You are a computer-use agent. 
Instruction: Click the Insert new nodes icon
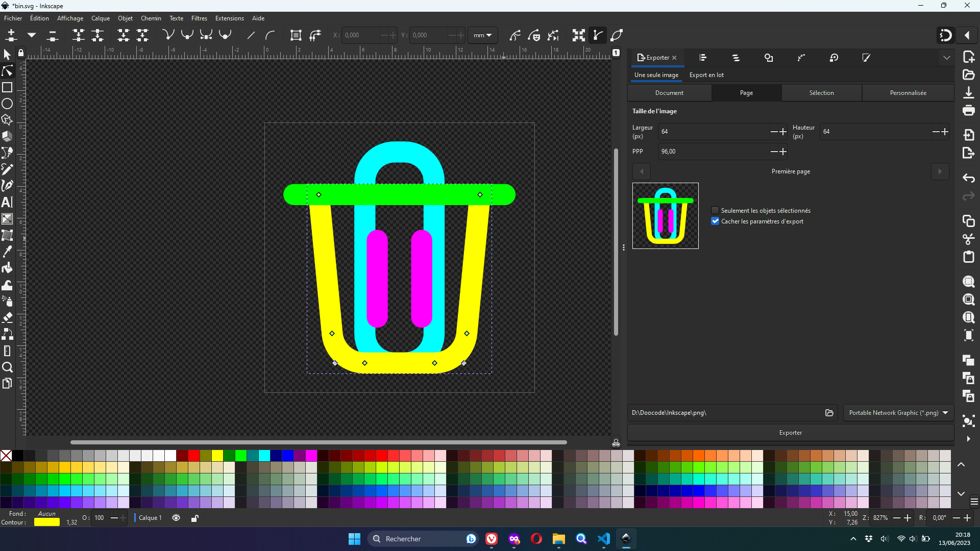click(x=11, y=35)
